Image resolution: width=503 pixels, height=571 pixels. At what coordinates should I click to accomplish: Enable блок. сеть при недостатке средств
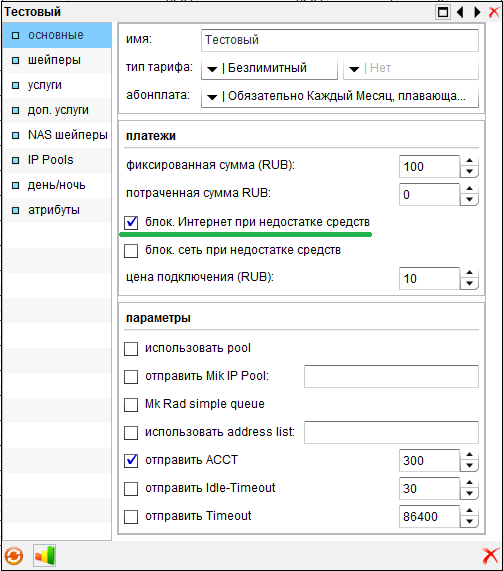(x=131, y=251)
